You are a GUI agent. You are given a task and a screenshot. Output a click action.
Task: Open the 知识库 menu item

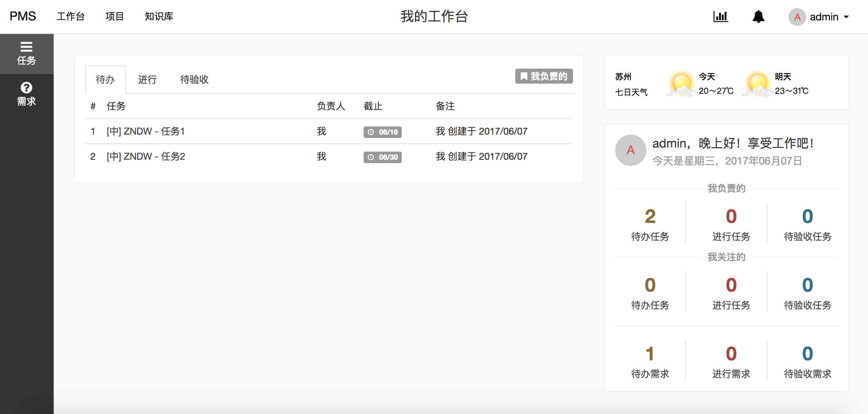(x=159, y=16)
